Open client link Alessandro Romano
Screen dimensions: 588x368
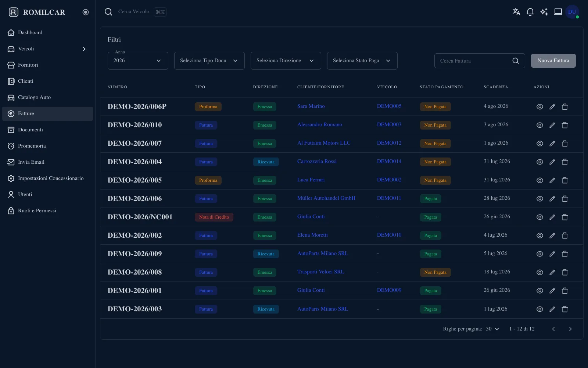coord(319,125)
